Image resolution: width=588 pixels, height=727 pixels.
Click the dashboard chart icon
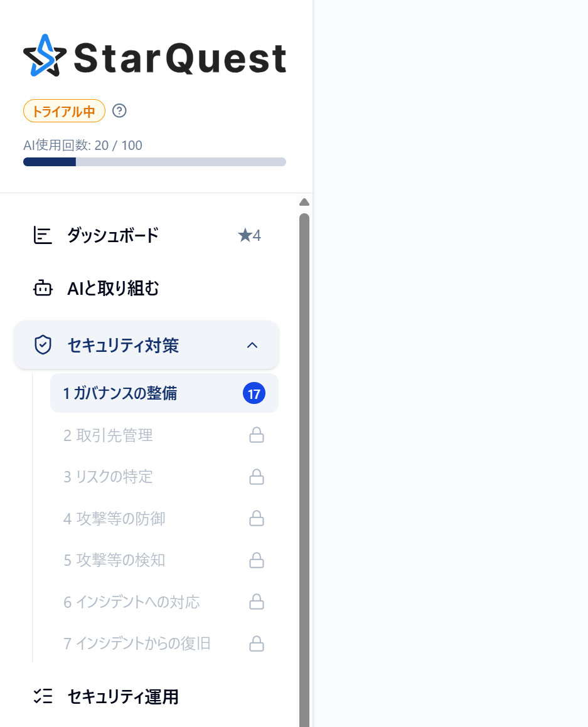point(43,235)
